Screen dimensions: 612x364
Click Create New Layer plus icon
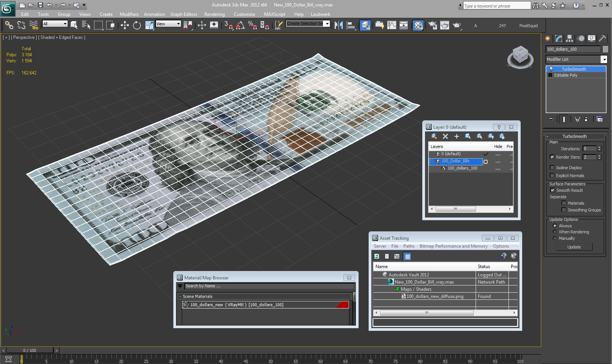(457, 136)
